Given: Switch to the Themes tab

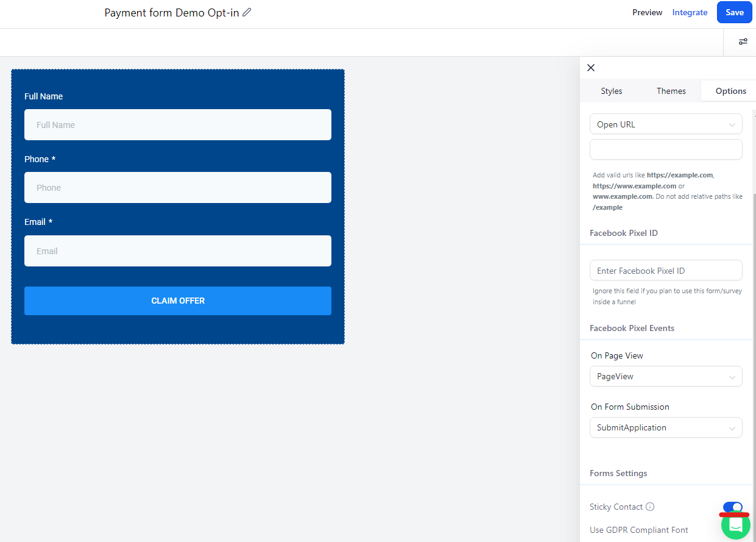Looking at the screenshot, I should pos(671,91).
